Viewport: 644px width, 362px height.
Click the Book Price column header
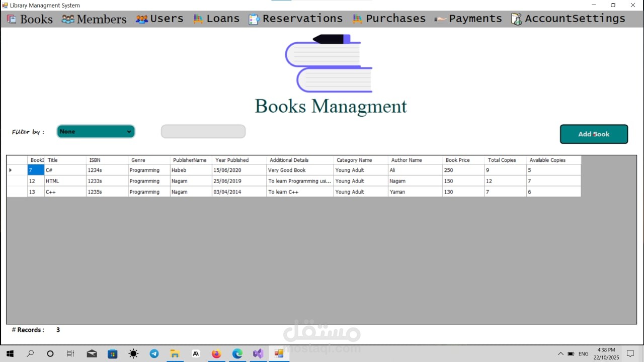click(463, 160)
